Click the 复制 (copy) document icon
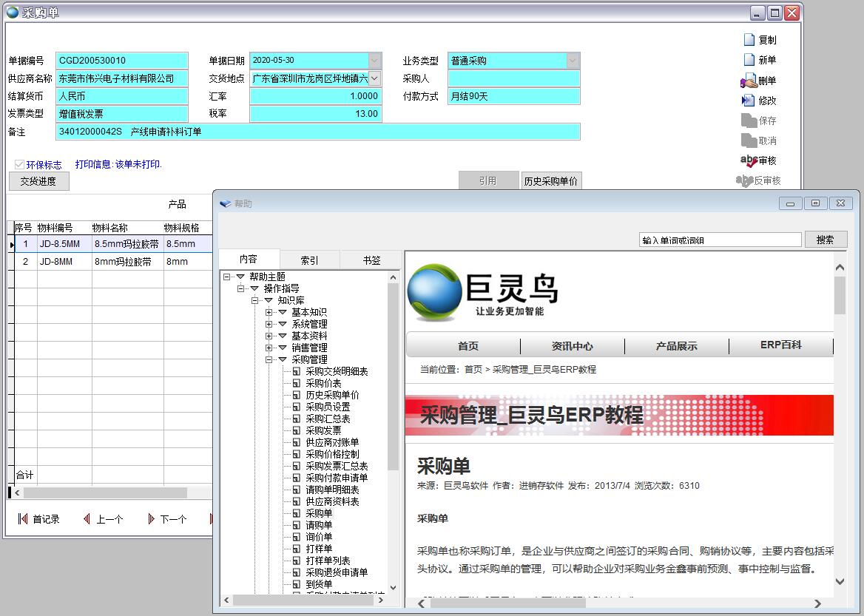Screen dimensions: 864x616 pyautogui.click(x=749, y=40)
